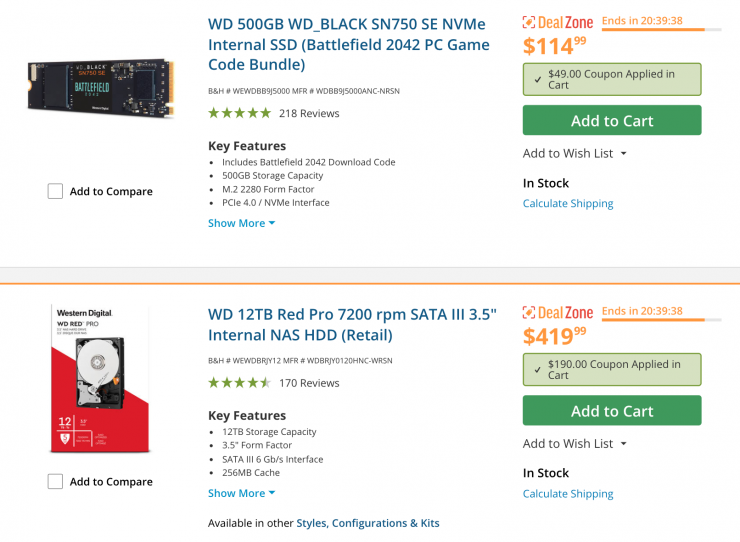Add WD_BLACK SN750 SE SSD to cart
This screenshot has height=542, width=740.
pos(612,121)
